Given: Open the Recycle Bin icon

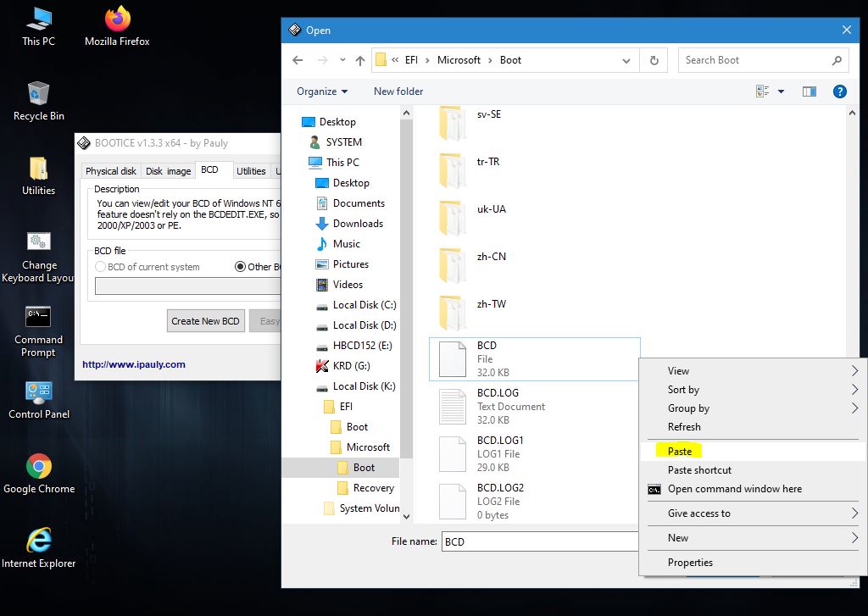Looking at the screenshot, I should tap(38, 100).
